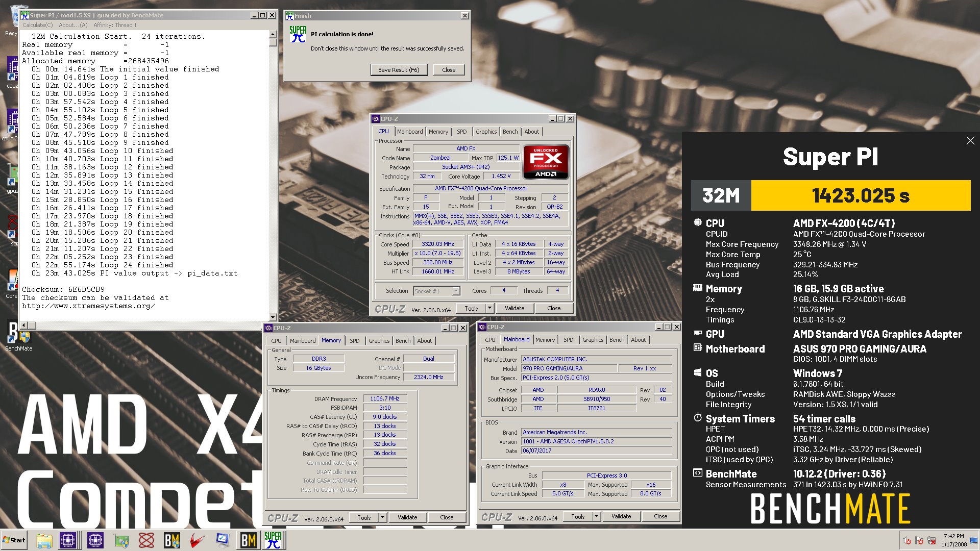Click Close button in CPU-Z CPU window
The image size is (980, 551).
click(554, 308)
